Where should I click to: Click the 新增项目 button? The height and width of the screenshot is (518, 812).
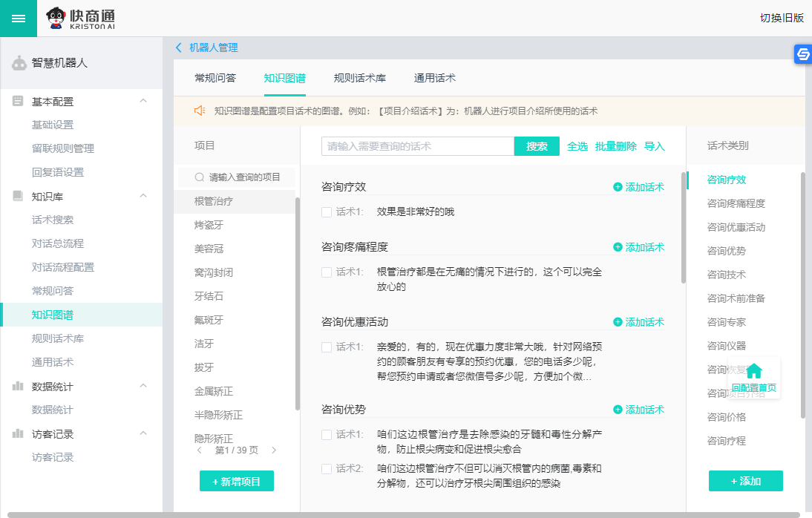pos(237,481)
